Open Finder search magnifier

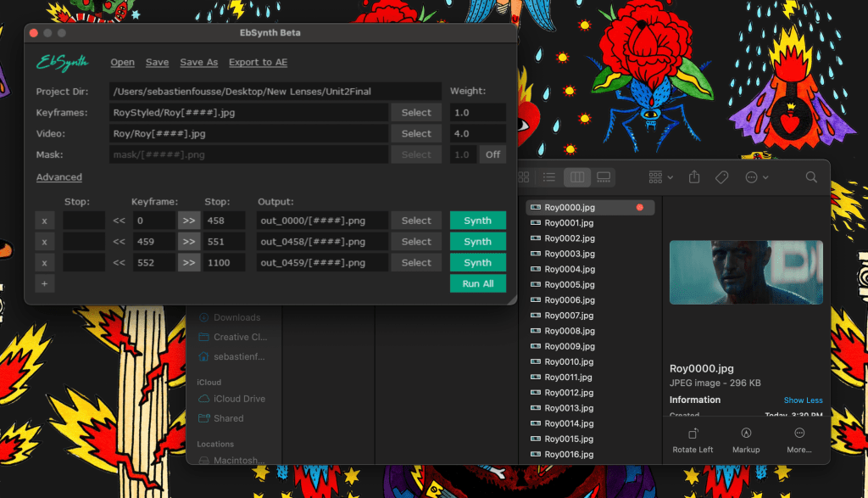point(811,177)
